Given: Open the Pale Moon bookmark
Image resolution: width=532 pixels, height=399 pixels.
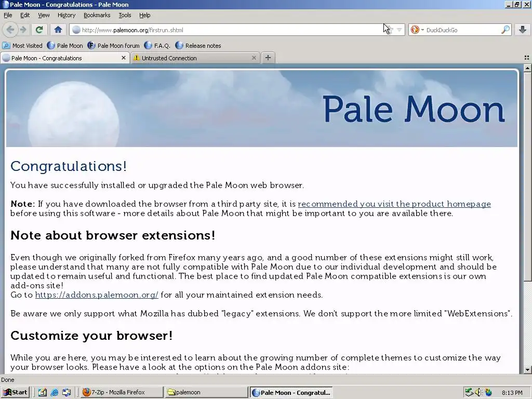Looking at the screenshot, I should (x=65, y=46).
